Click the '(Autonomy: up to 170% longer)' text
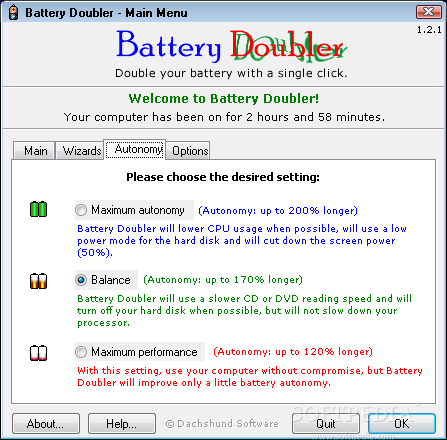 click(223, 280)
